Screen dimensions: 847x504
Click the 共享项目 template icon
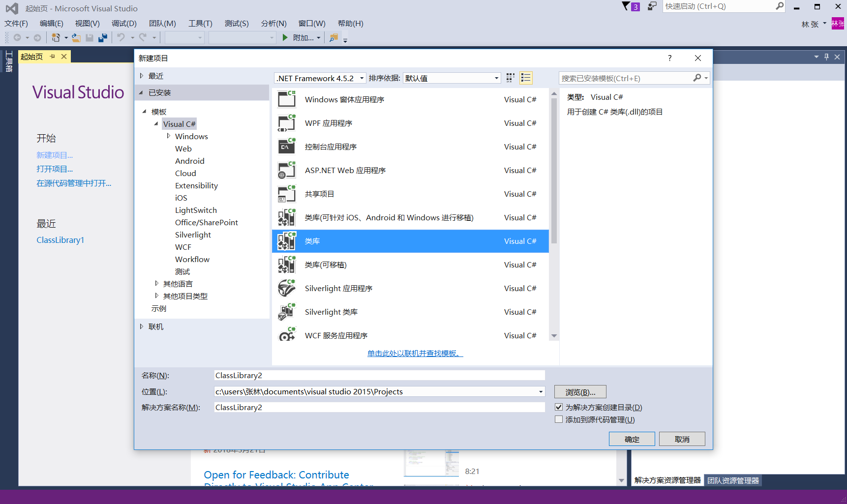(287, 194)
